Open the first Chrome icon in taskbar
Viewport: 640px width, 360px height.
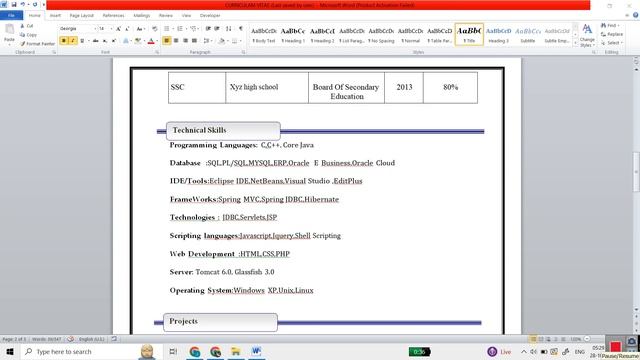(195, 351)
